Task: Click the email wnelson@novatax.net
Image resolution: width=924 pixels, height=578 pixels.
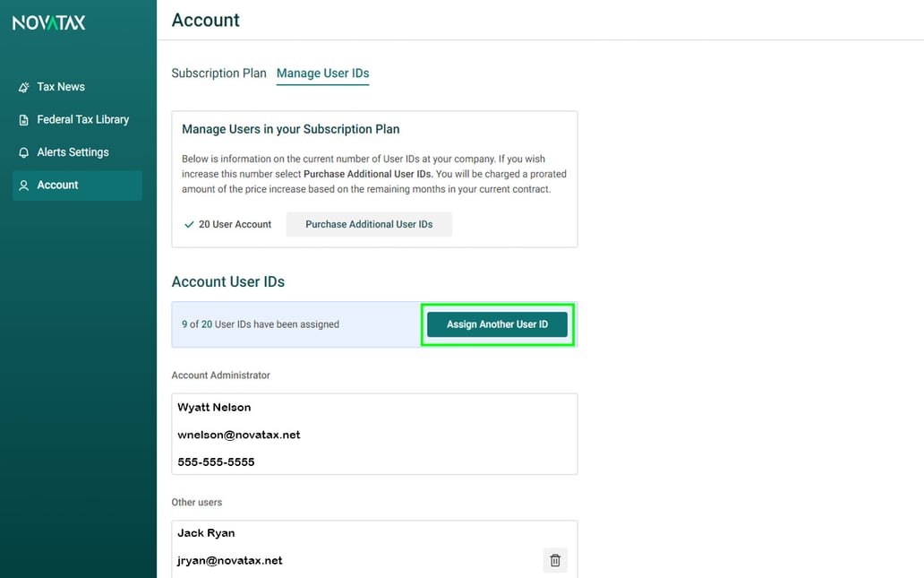Action: pos(239,435)
